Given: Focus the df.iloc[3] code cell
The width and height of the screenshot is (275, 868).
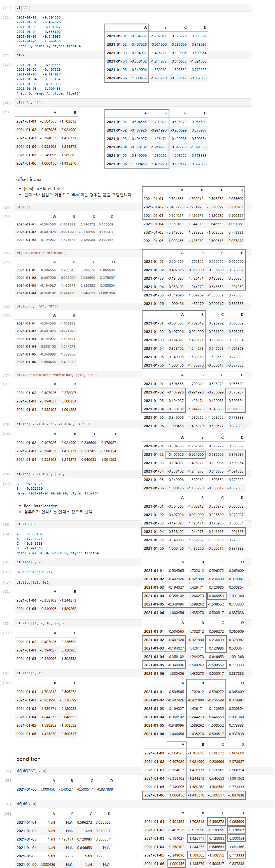Looking at the screenshot, I should (78, 524).
